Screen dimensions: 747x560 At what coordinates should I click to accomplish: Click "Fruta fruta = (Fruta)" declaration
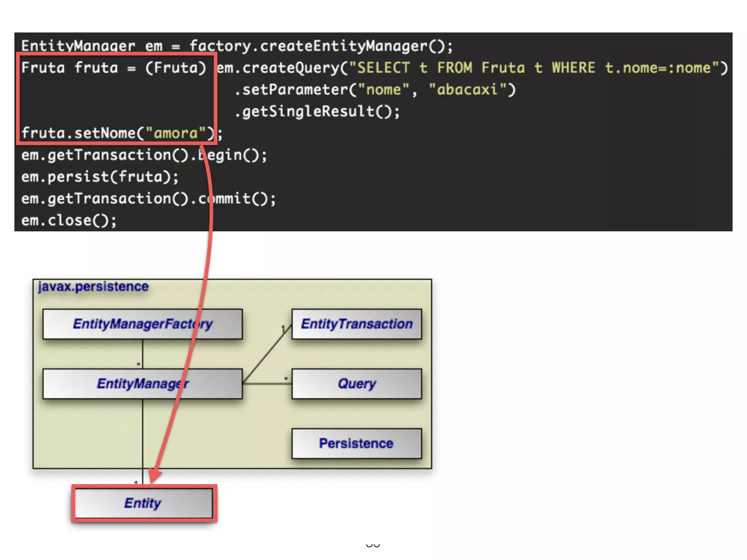coord(113,68)
